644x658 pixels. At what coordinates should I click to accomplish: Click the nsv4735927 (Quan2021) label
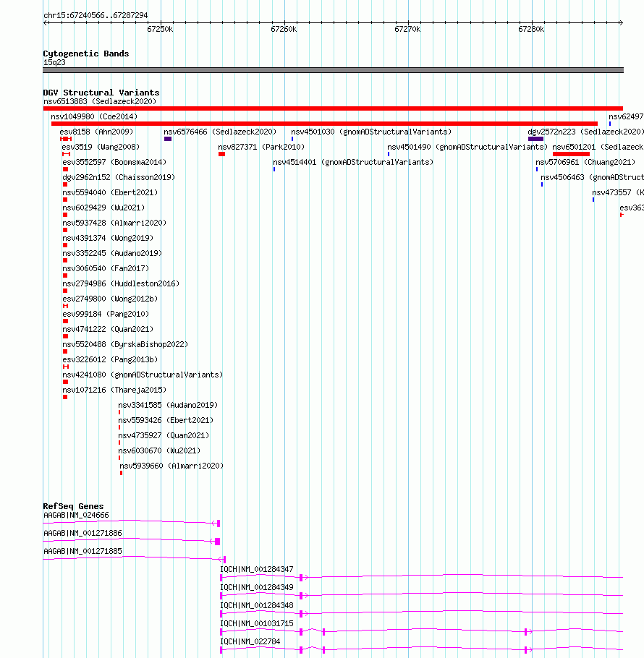(164, 435)
